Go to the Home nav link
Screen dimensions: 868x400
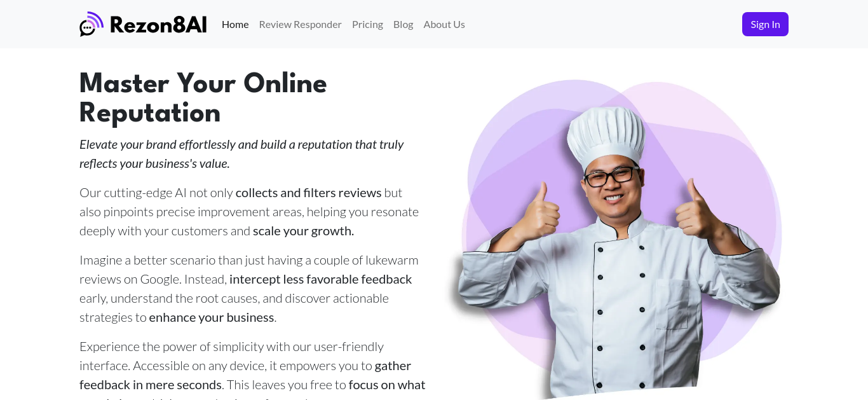[235, 24]
